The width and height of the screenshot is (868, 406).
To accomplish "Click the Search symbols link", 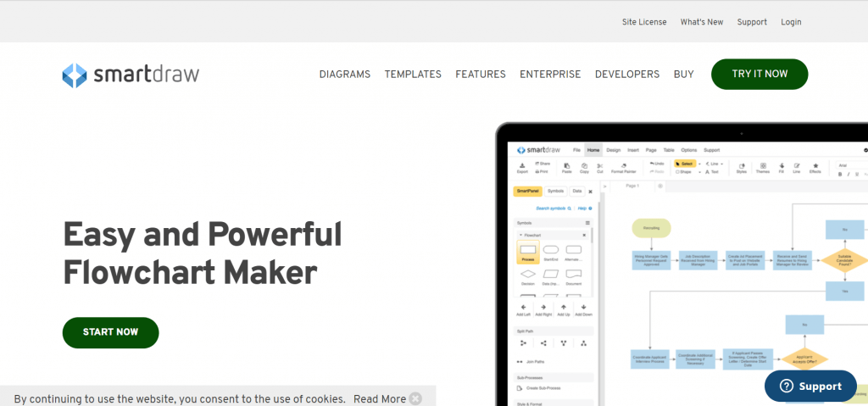I will tap(554, 209).
